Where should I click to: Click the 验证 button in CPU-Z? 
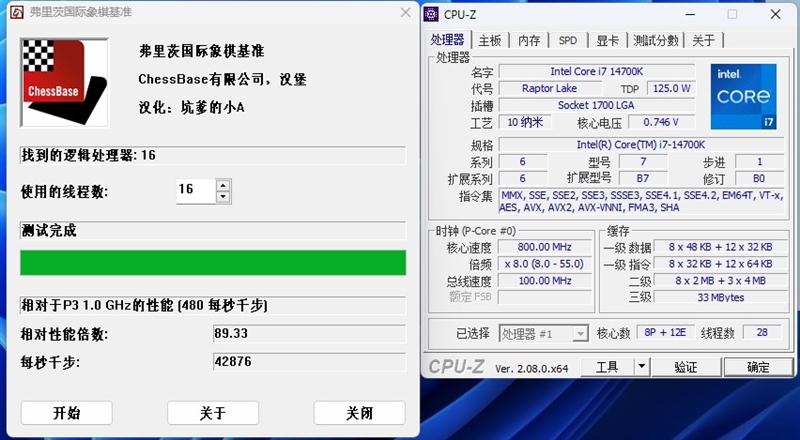[686, 366]
